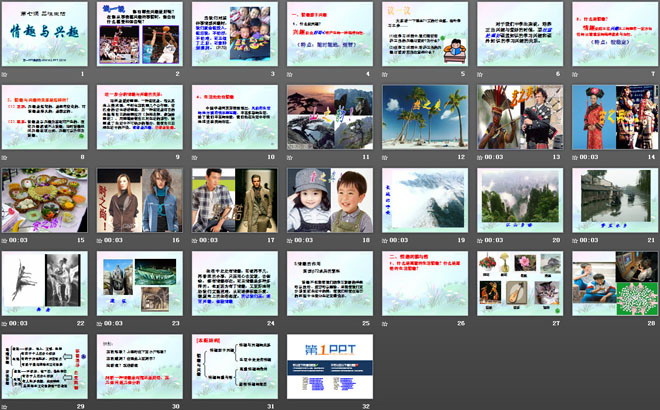
Task: Select slide 3 thumbnail with children photo
Action: click(235, 34)
